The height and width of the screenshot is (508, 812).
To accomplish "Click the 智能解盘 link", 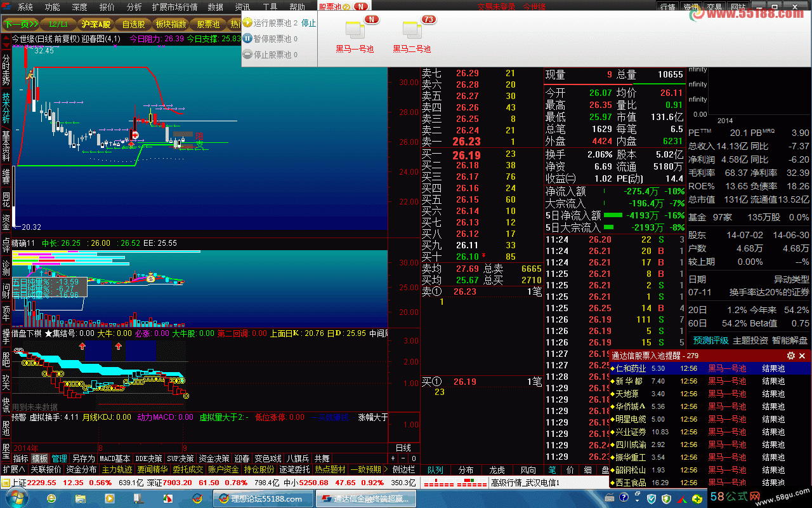I will 790,340.
